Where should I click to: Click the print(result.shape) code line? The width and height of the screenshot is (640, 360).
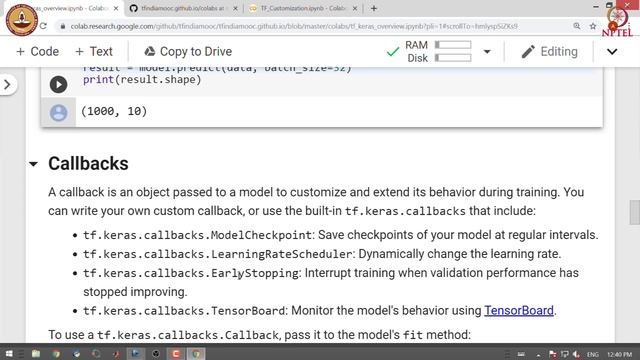click(x=142, y=80)
